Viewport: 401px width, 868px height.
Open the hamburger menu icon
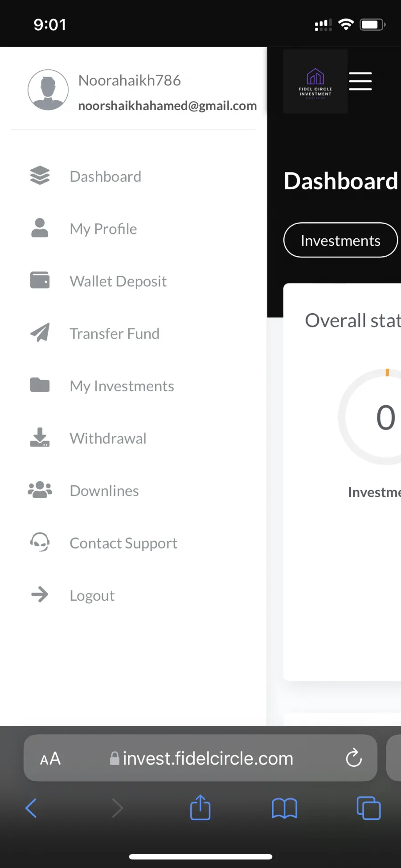point(360,81)
